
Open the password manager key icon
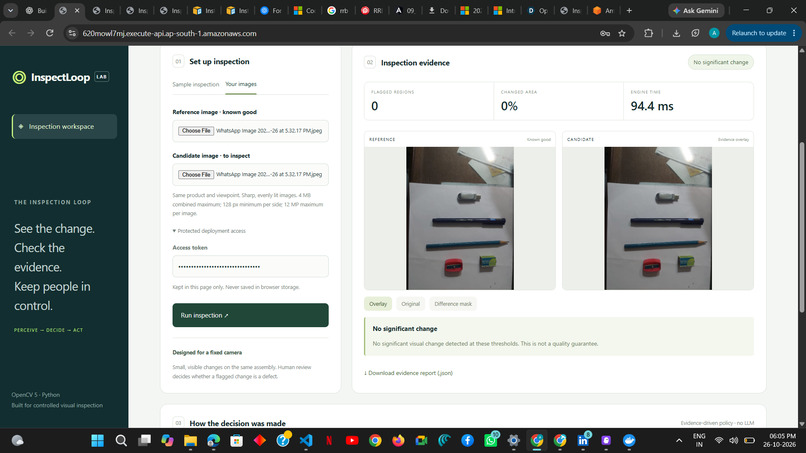tap(605, 33)
